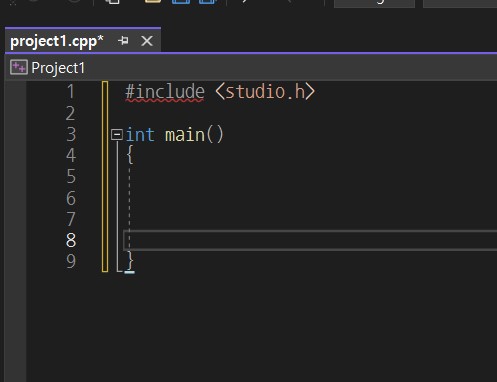The height and width of the screenshot is (382, 497).
Task: Click the int keyword on line 3
Action: coord(140,135)
